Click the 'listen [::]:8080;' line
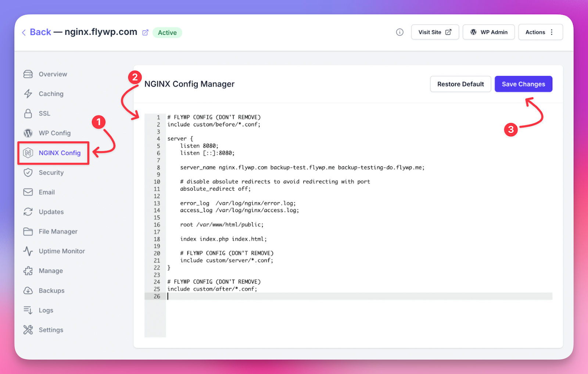 tap(207, 153)
